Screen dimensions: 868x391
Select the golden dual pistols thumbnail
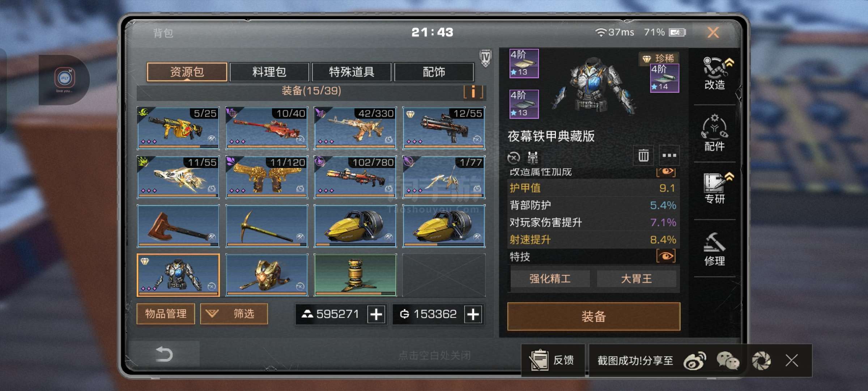pyautogui.click(x=267, y=177)
